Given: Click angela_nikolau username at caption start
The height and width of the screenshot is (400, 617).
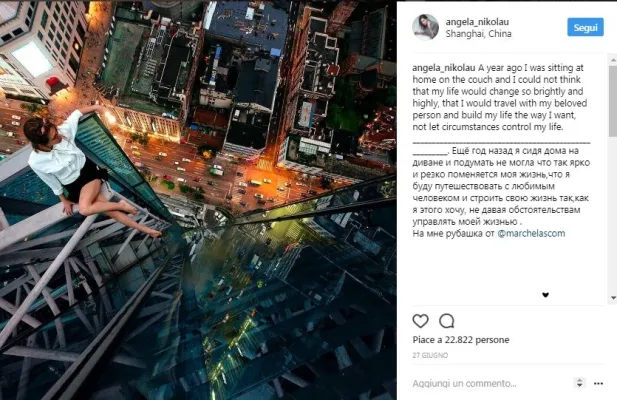Looking at the screenshot, I should pyautogui.click(x=444, y=68).
